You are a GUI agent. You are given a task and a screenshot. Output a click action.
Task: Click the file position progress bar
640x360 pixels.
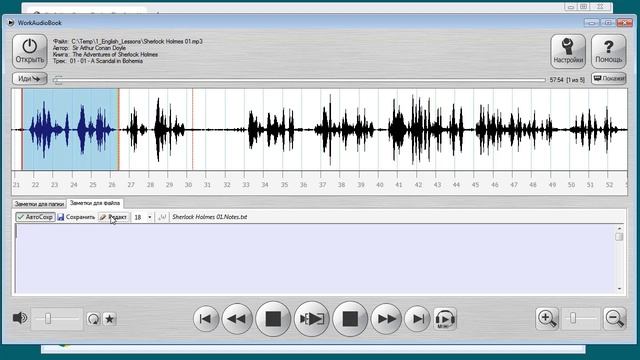299,80
